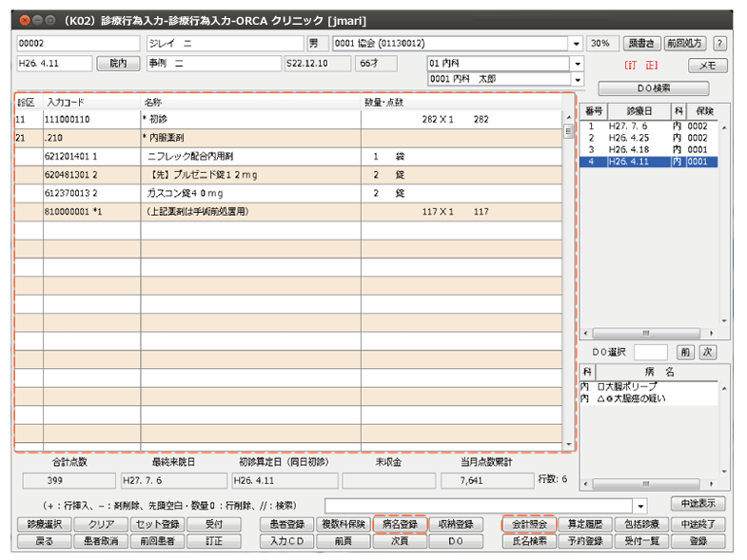Click the DO button in bottom row
Image resolution: width=747 pixels, height=560 pixels.
pyautogui.click(x=456, y=541)
